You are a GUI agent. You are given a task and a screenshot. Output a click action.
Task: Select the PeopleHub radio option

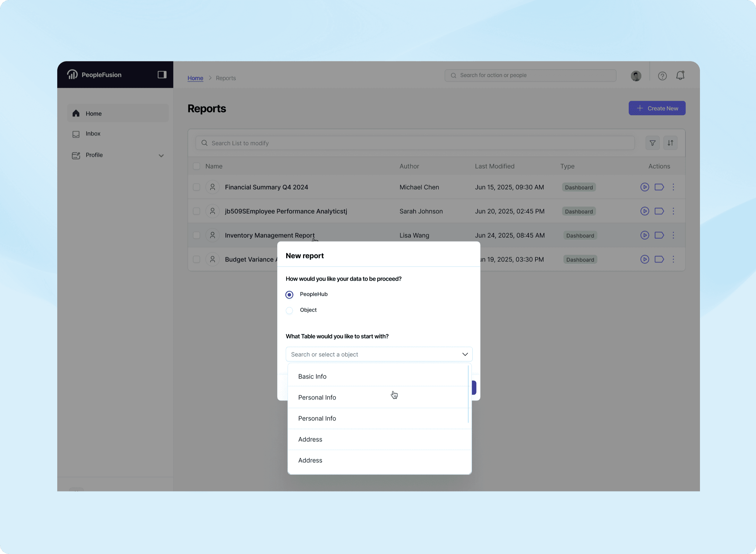tap(289, 295)
